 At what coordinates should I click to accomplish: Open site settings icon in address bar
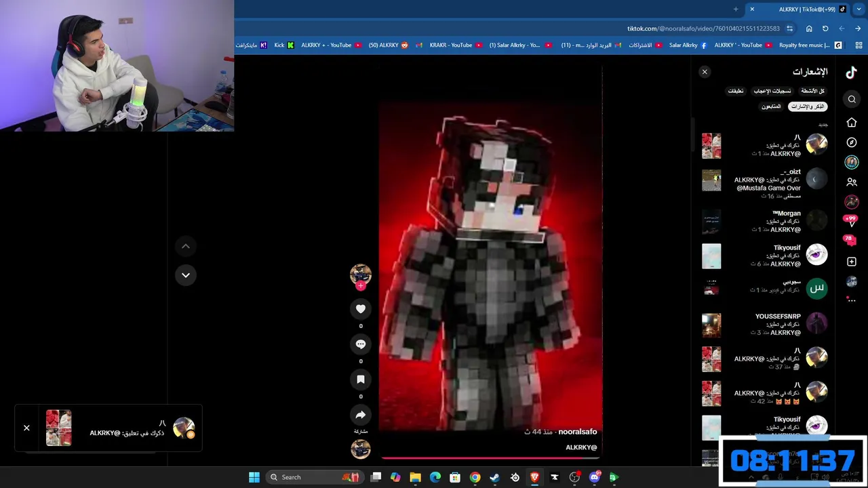(789, 28)
